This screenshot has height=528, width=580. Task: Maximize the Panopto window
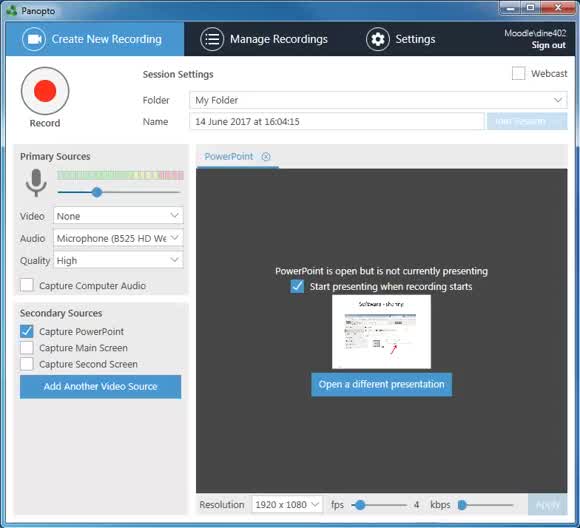[530, 8]
